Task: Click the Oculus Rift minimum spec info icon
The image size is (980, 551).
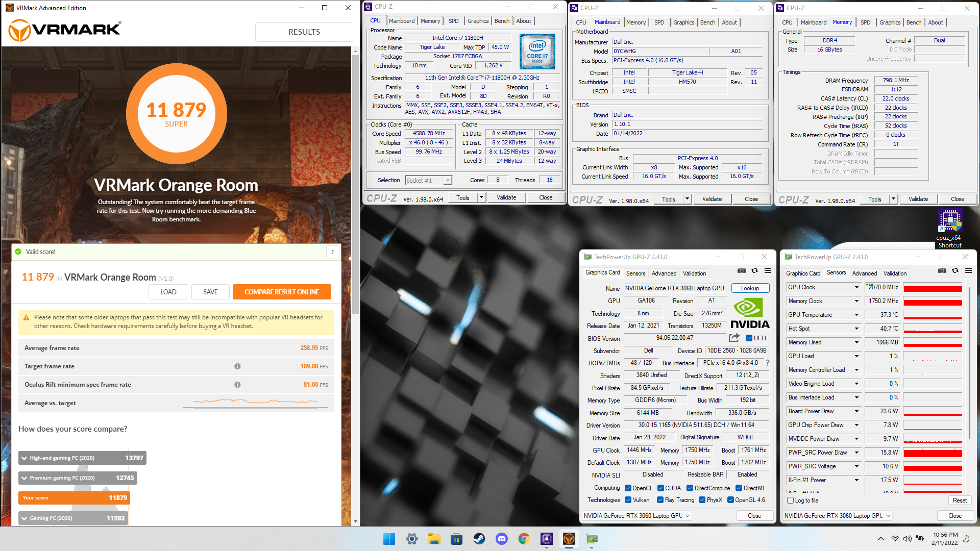Action: point(237,385)
